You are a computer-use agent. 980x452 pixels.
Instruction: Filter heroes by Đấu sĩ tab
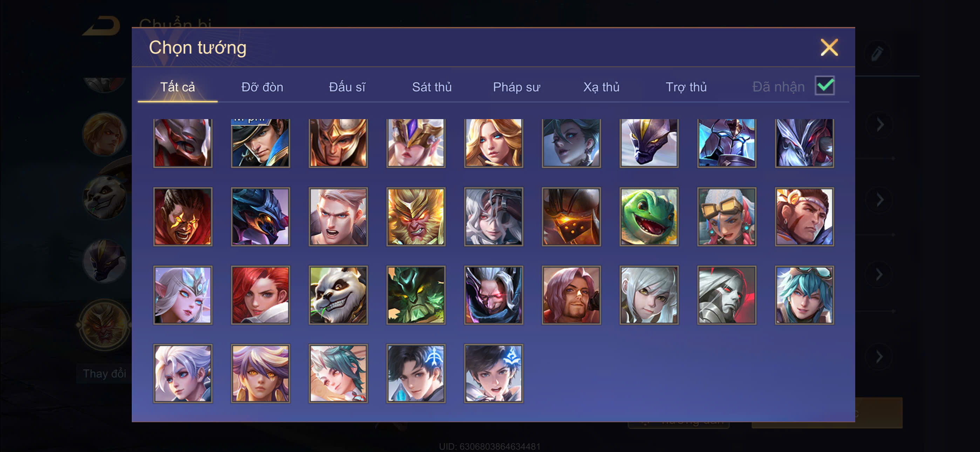347,87
